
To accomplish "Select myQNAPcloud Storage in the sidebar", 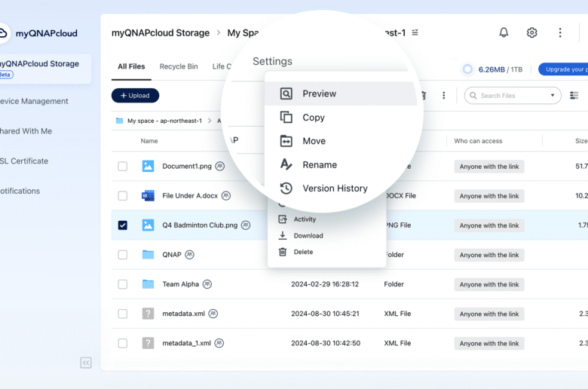I will coord(45,69).
